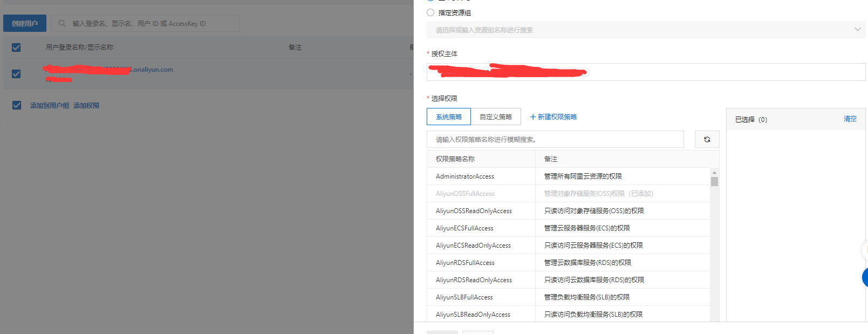Screen dimensions: 868x334
Task: Open the onaliyun.com user link
Action: click(x=108, y=70)
